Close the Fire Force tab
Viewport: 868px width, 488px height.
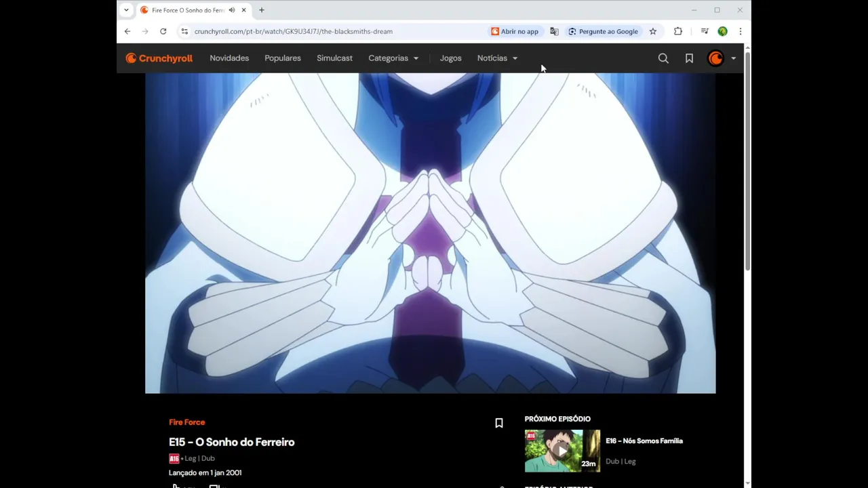coord(243,10)
